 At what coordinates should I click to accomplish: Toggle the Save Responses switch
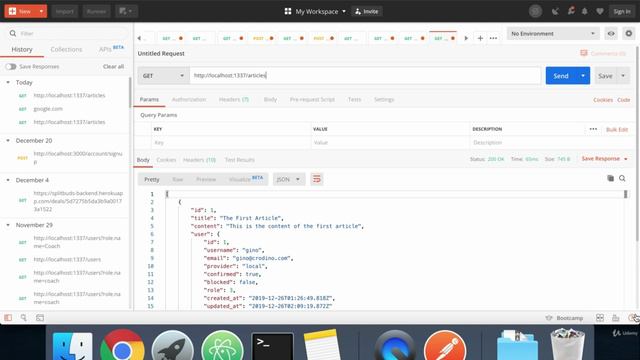pyautogui.click(x=11, y=67)
